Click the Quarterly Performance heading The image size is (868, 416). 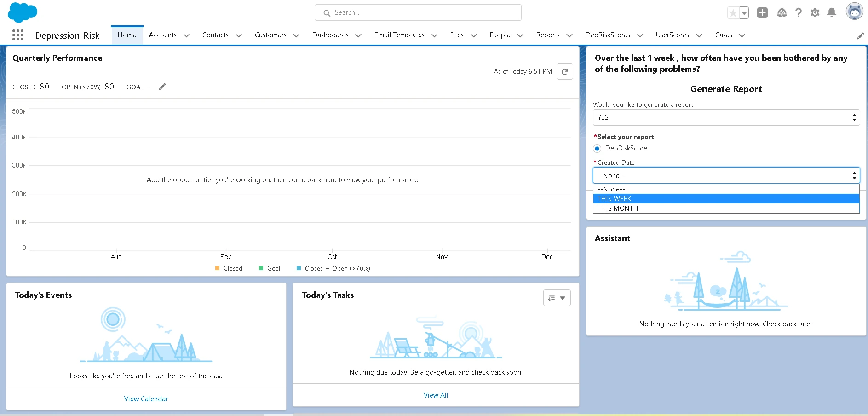click(x=57, y=58)
